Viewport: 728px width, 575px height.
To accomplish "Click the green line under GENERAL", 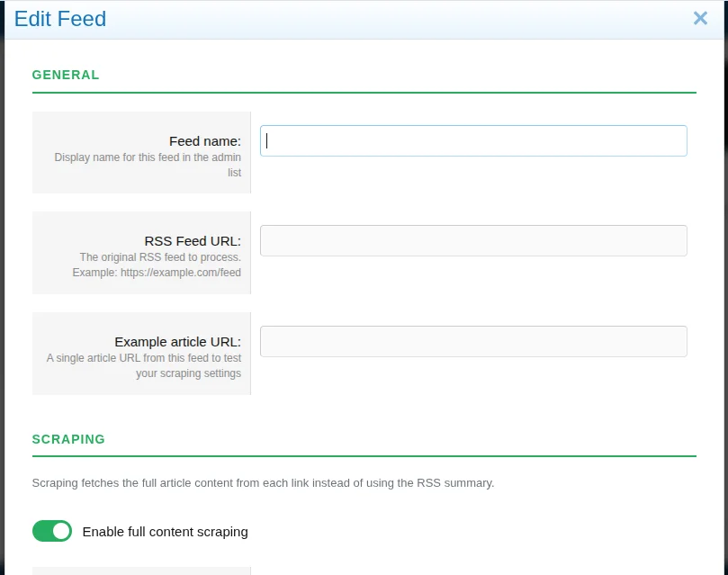I will point(364,93).
